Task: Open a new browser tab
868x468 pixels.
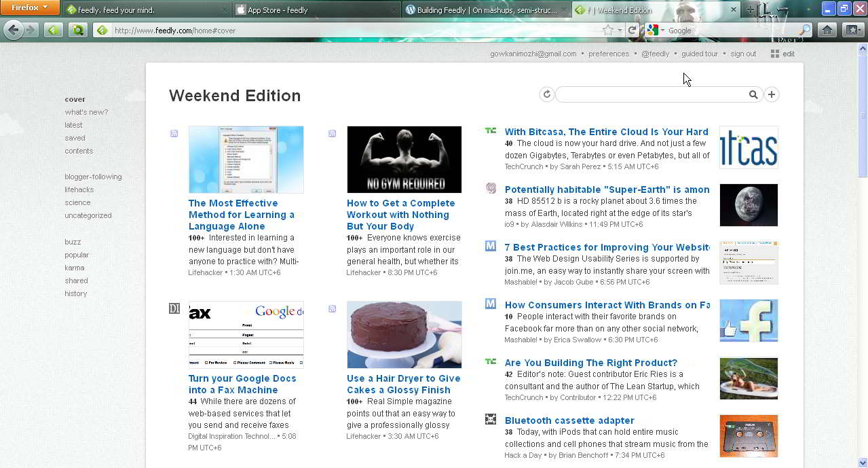Action: tap(751, 10)
